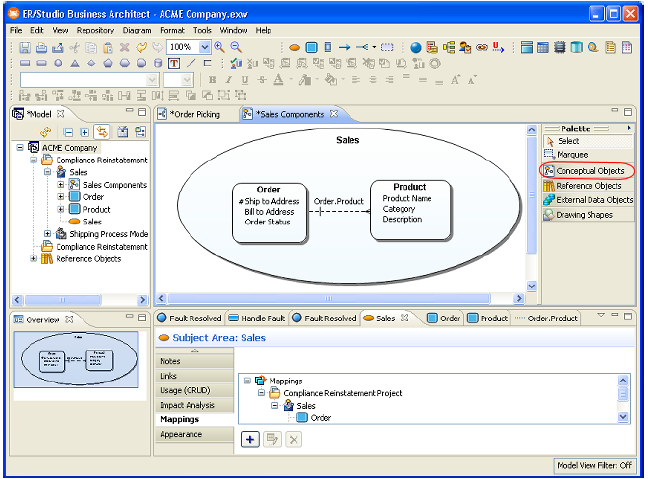Click the red U arrow toolbar icon

tap(498, 48)
